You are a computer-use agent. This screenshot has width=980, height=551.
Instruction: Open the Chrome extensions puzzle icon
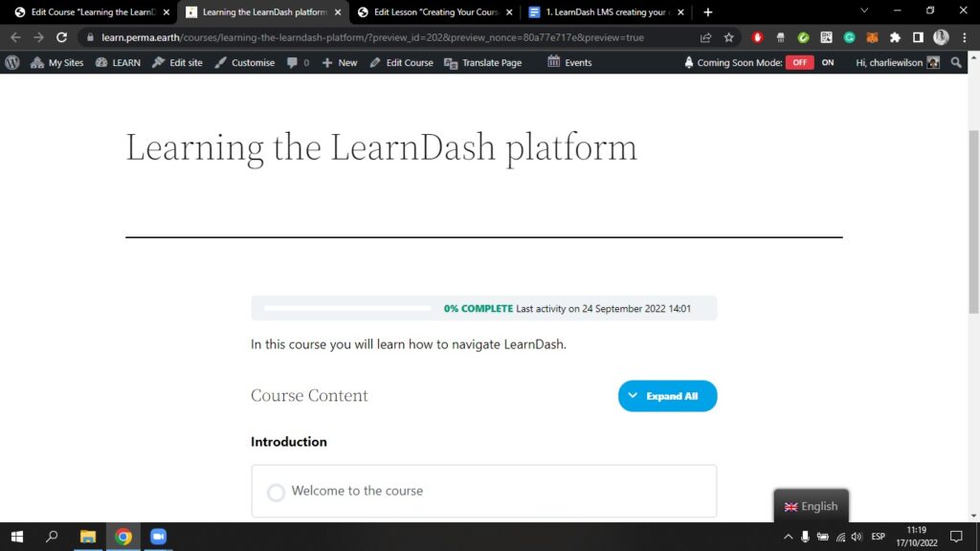pyautogui.click(x=895, y=37)
